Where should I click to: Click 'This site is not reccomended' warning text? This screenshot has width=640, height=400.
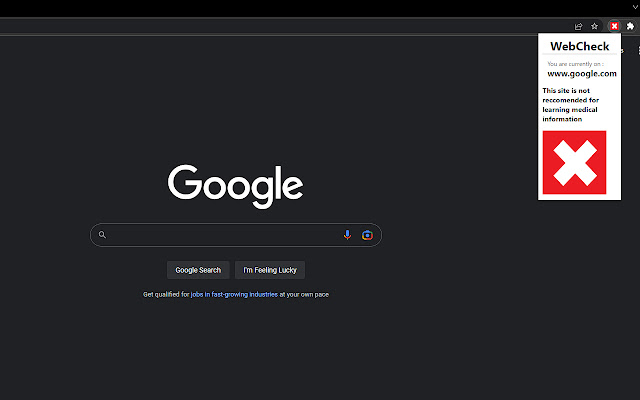(x=570, y=104)
